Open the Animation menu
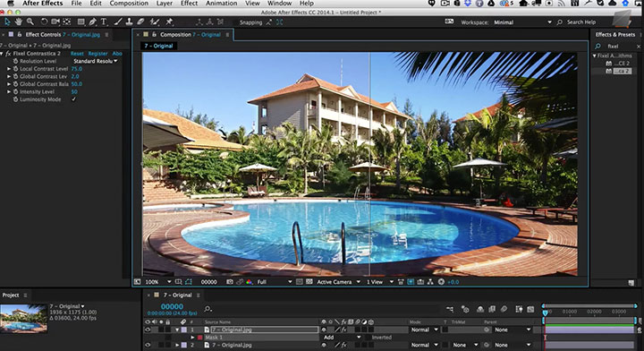Screen dimensions: 644x351 [222, 4]
